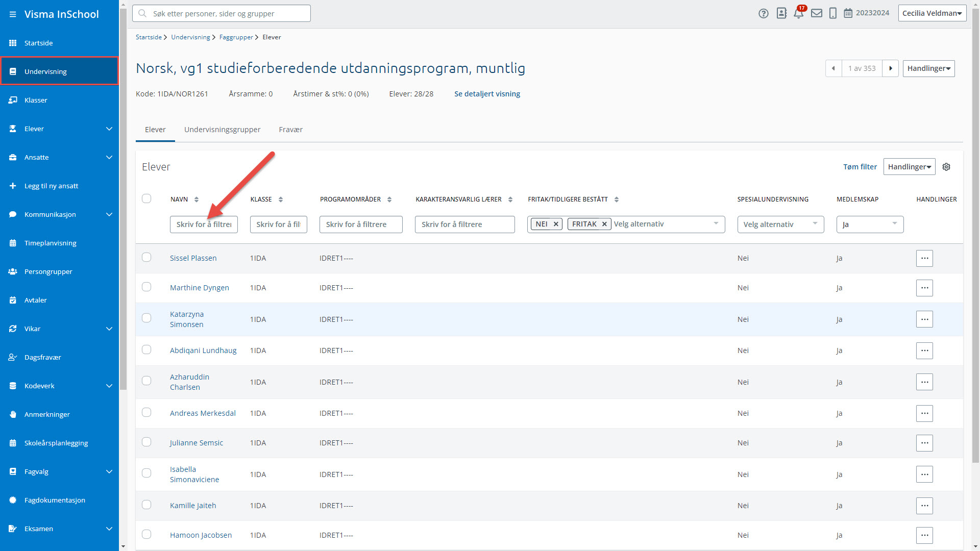Open page-level Handlinger dropdown near title
This screenshot has height=551, width=980.
[928, 68]
